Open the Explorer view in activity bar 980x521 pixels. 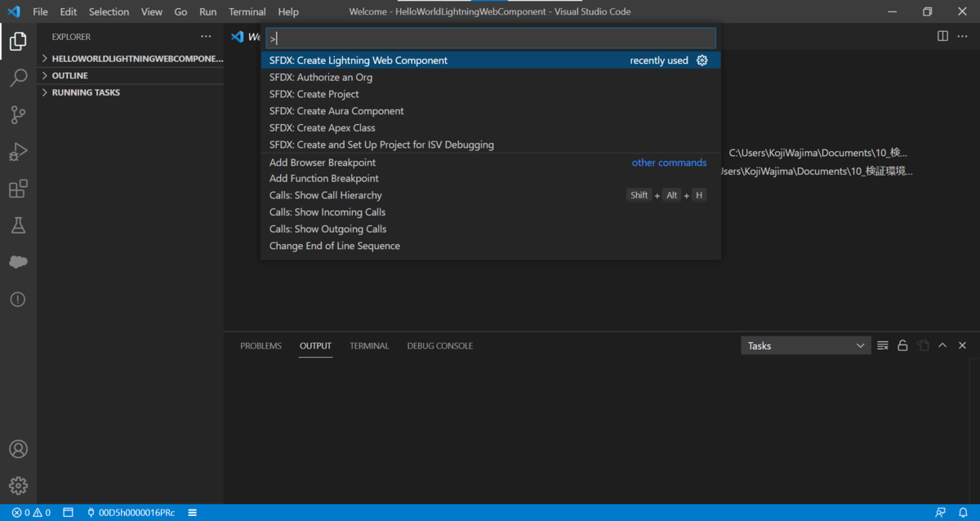click(18, 41)
